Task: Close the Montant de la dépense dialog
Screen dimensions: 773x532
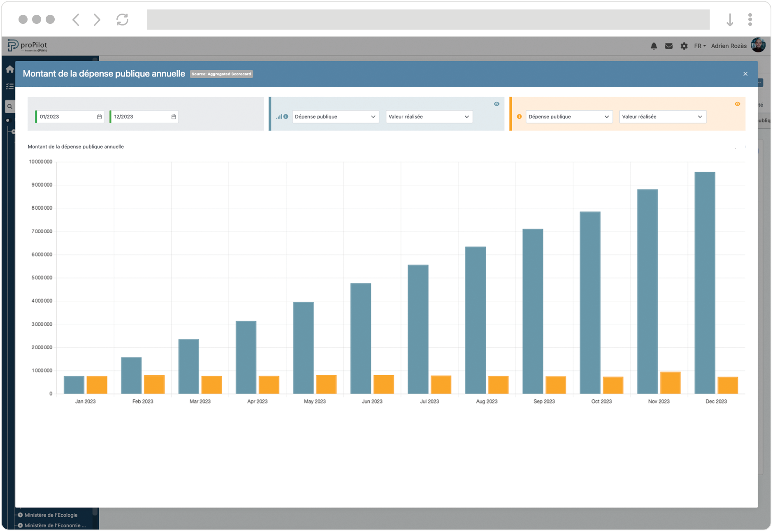Action: 745,74
